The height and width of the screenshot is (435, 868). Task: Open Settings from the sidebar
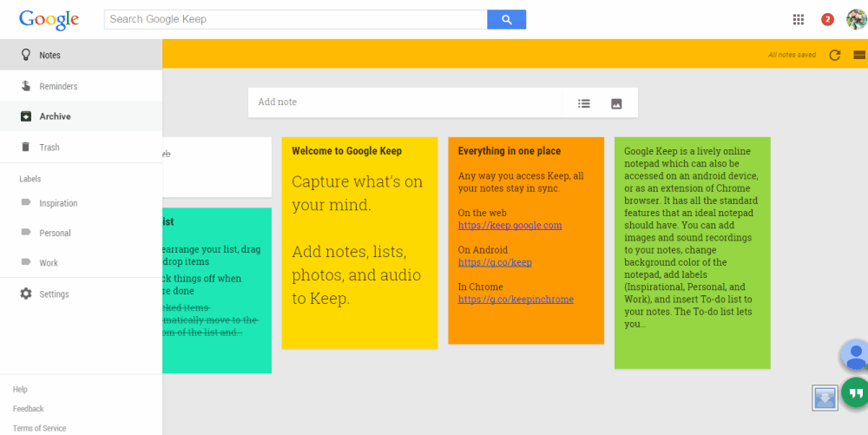coord(81,293)
